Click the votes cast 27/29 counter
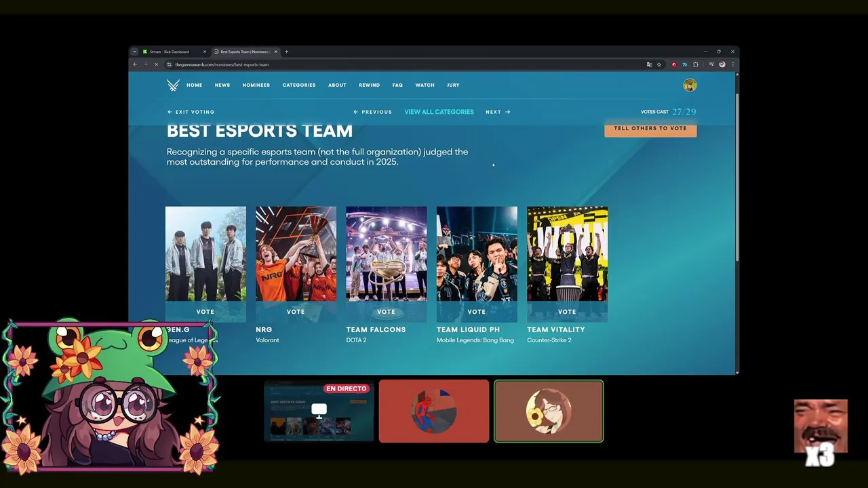The width and height of the screenshot is (868, 488). point(668,112)
